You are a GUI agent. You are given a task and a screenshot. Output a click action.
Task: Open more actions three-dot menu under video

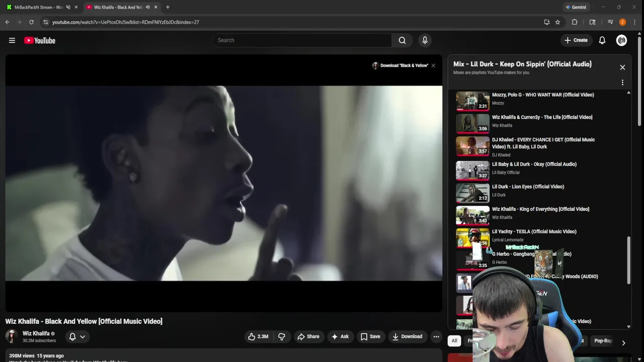coord(436,336)
